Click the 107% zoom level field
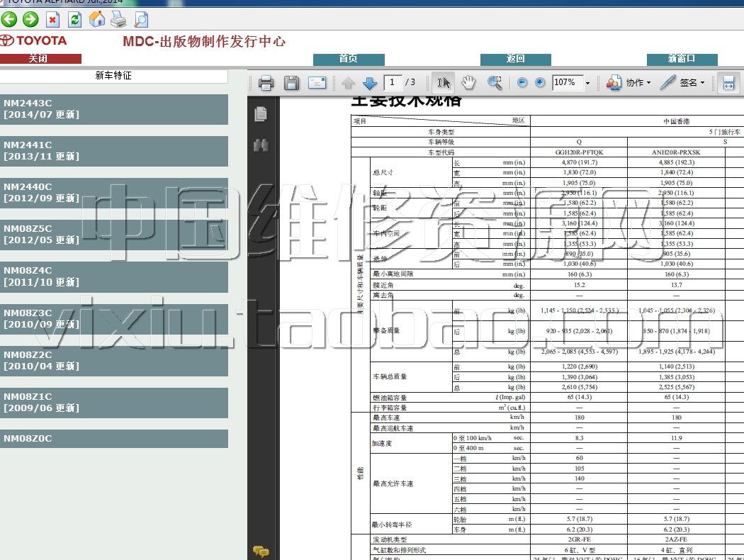This screenshot has height=560, width=744. [567, 82]
